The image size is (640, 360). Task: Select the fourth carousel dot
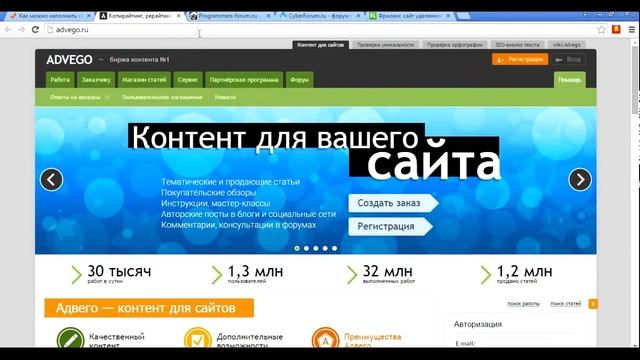click(325, 248)
